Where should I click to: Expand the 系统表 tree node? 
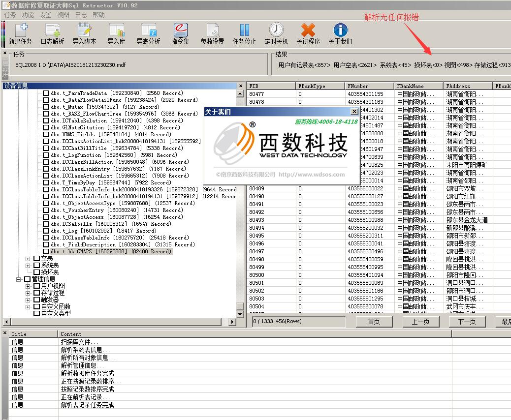[28, 266]
